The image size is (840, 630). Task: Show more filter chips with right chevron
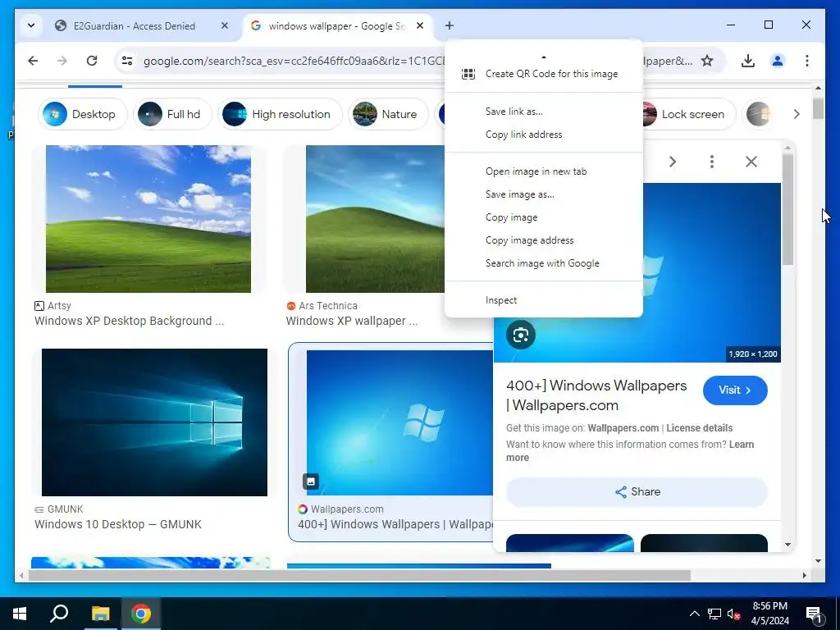point(797,114)
